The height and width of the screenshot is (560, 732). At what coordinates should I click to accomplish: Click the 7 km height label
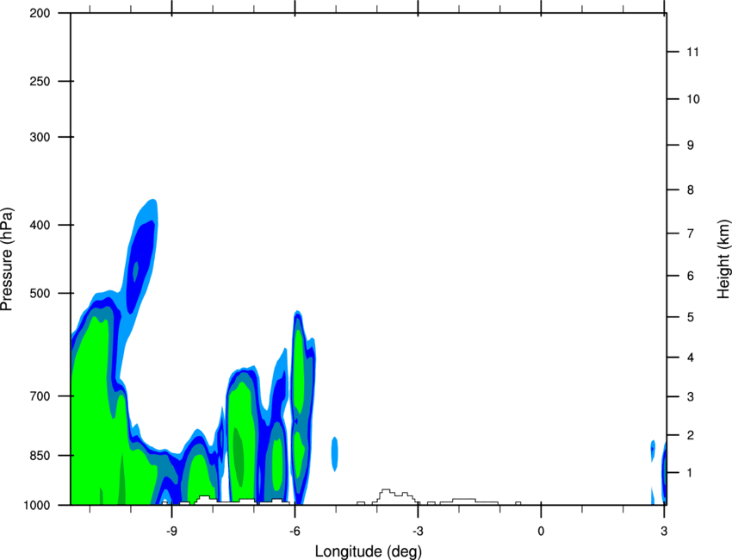pyautogui.click(x=691, y=233)
